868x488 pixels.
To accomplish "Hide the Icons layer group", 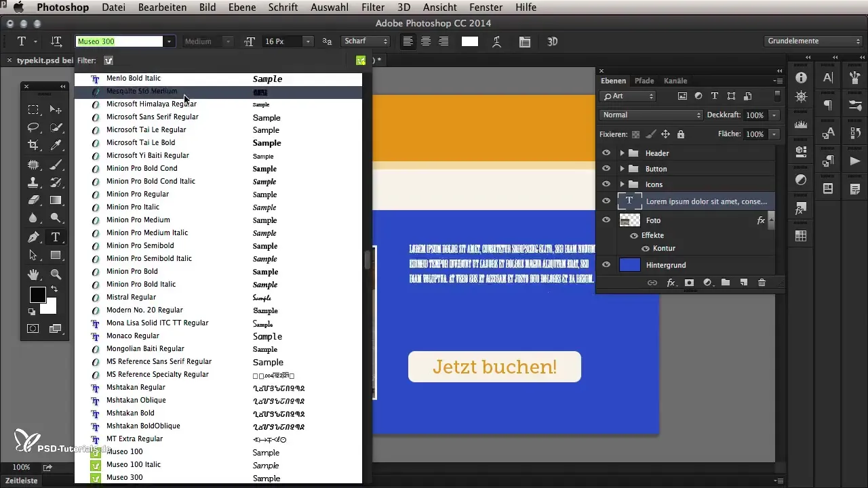I will click(606, 184).
